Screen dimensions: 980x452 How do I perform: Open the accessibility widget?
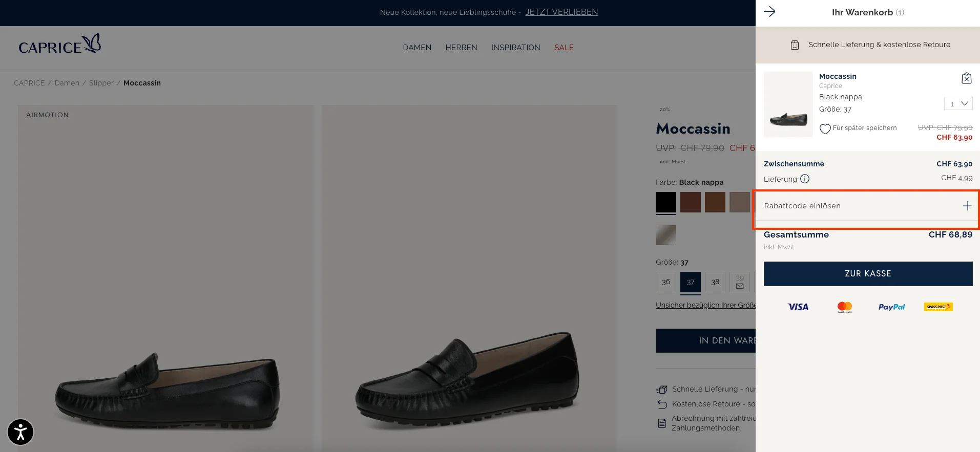(x=20, y=432)
